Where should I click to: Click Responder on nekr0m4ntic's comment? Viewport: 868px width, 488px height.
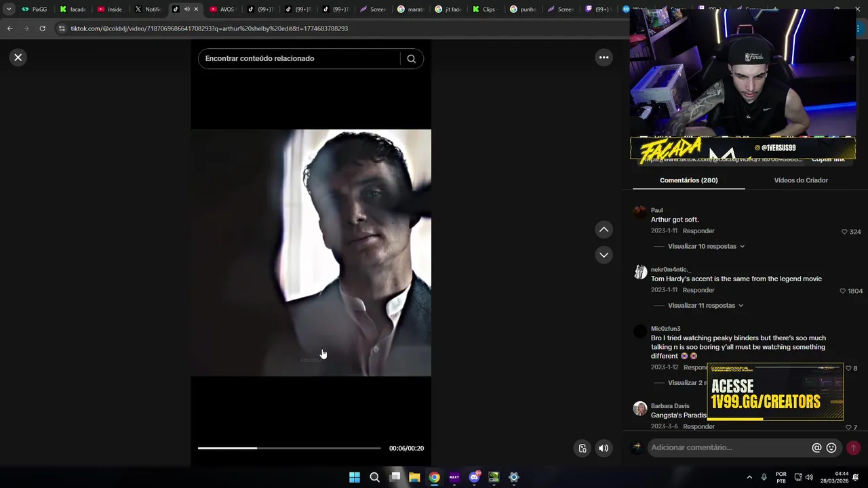tap(698, 290)
